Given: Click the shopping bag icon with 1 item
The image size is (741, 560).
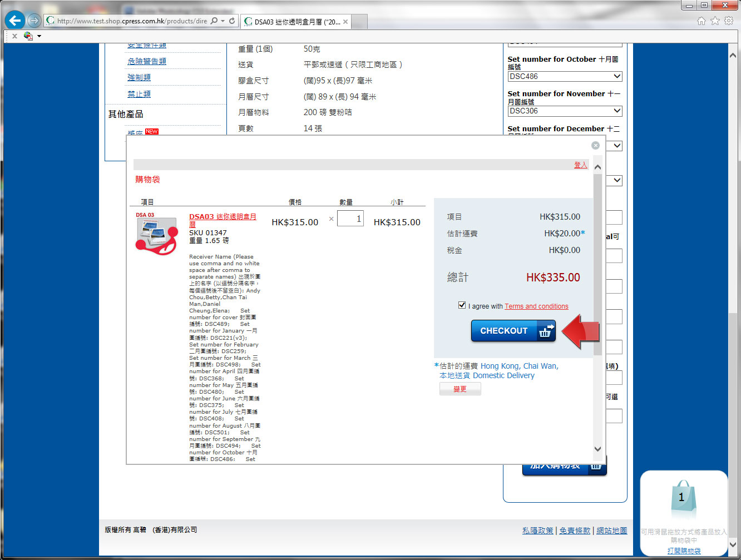Looking at the screenshot, I should coord(683,499).
